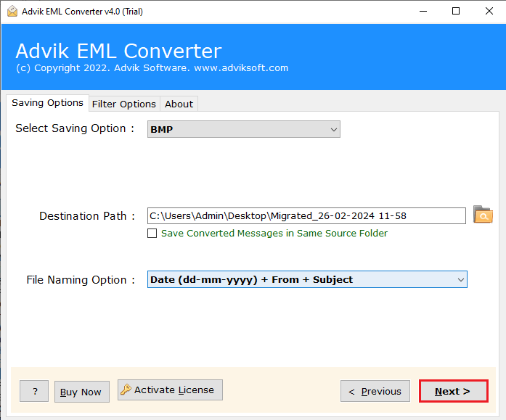Close the Advik EML Converter window
This screenshot has width=506, height=420.
489,12
